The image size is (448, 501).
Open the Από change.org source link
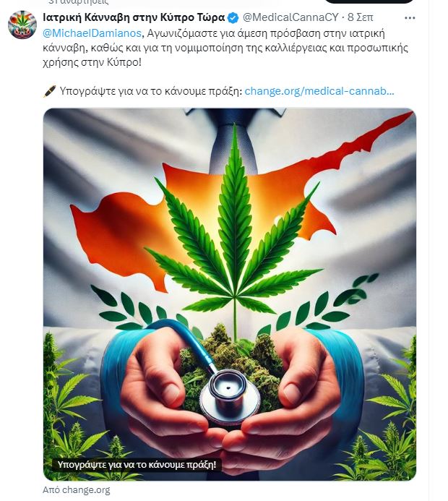(77, 490)
